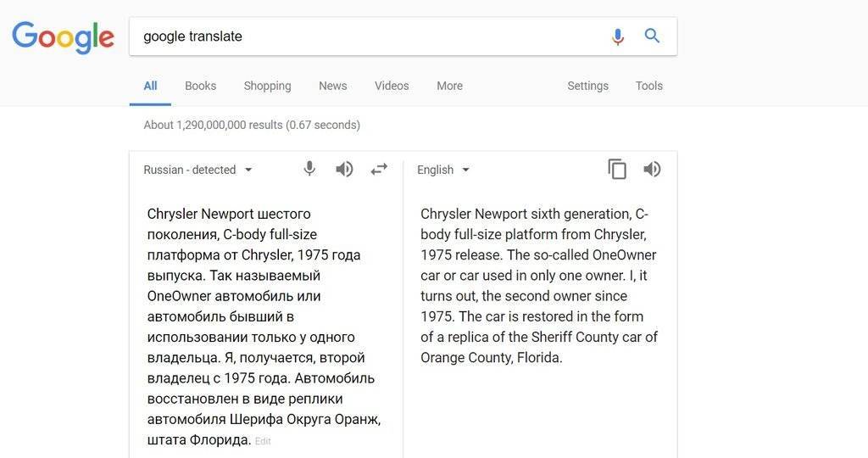Open the Videos results tab

[x=392, y=86]
